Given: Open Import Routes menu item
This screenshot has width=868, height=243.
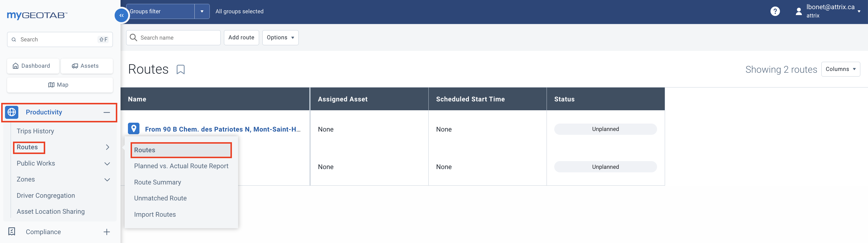Looking at the screenshot, I should point(155,214).
